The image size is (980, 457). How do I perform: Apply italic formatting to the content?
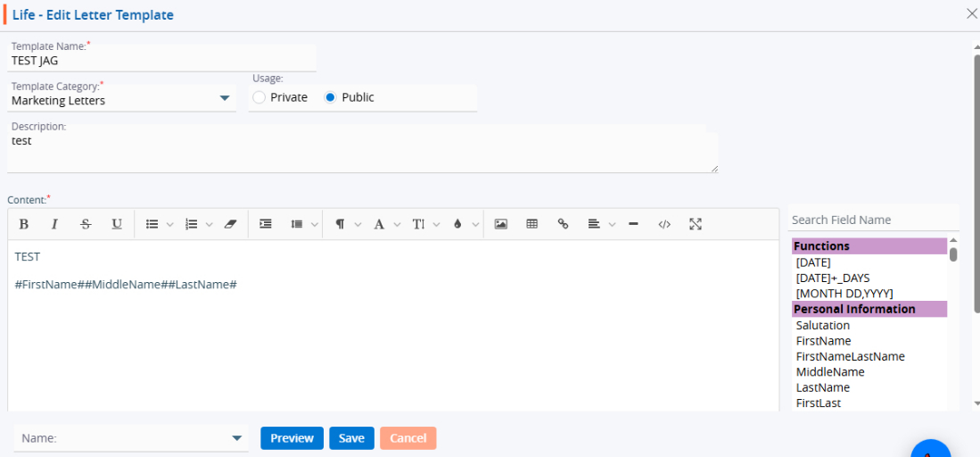54,224
